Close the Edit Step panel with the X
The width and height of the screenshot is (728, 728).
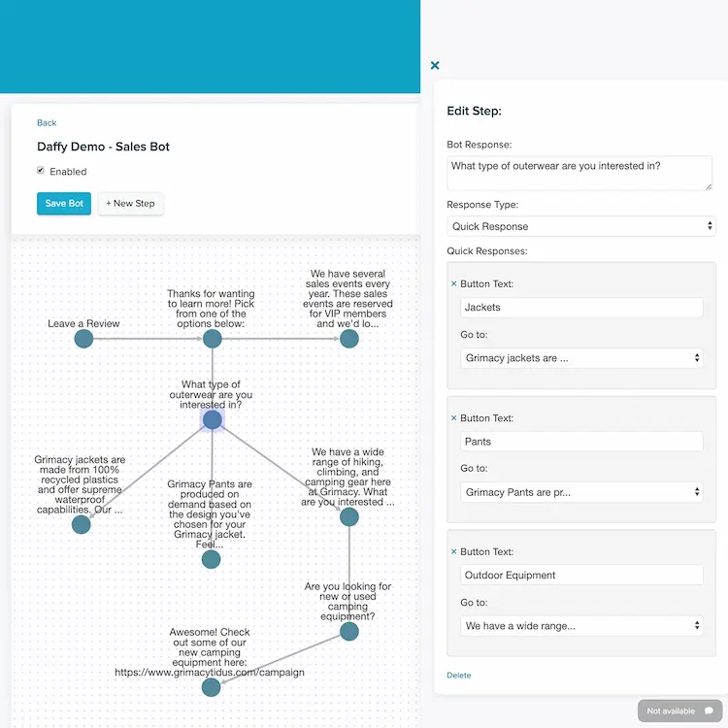pyautogui.click(x=435, y=65)
